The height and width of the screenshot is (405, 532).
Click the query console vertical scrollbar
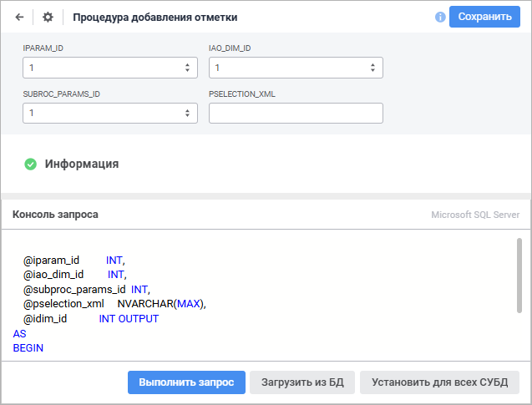click(x=519, y=275)
